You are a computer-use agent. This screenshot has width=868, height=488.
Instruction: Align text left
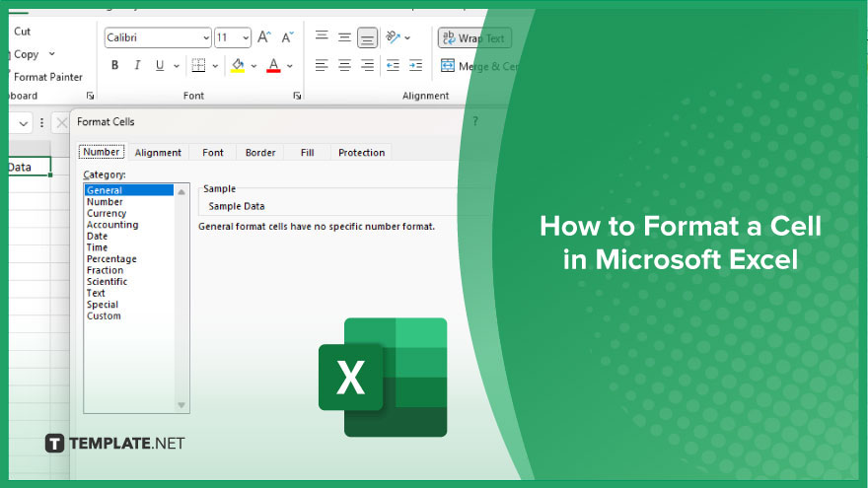(x=322, y=65)
